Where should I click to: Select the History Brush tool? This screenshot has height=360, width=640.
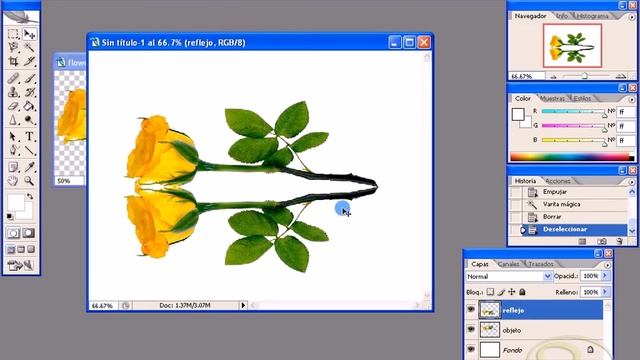(x=29, y=92)
